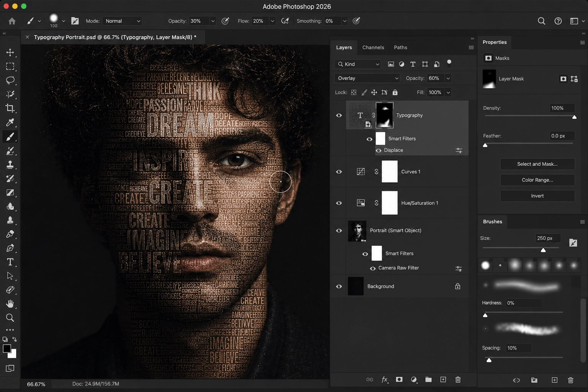Viewport: 588px width, 392px height.
Task: Select the Brushes panel tab
Action: pos(492,222)
